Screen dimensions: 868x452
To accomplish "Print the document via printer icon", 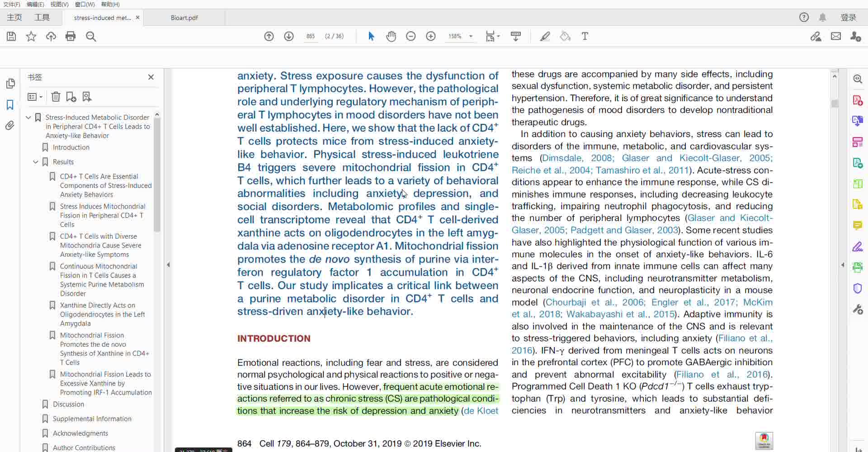I will pyautogui.click(x=71, y=36).
